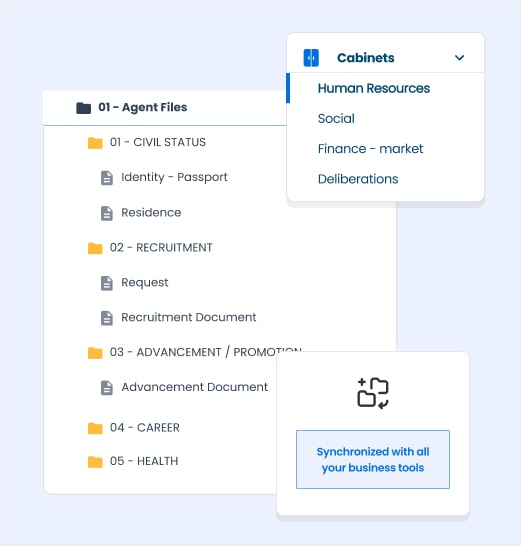Expand the 02 - RECRUITMENT folder
The image size is (521, 546).
pyautogui.click(x=161, y=248)
